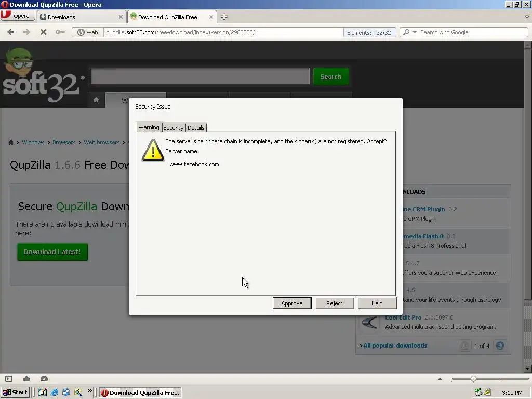Open the media Flash 8 link

point(423,236)
